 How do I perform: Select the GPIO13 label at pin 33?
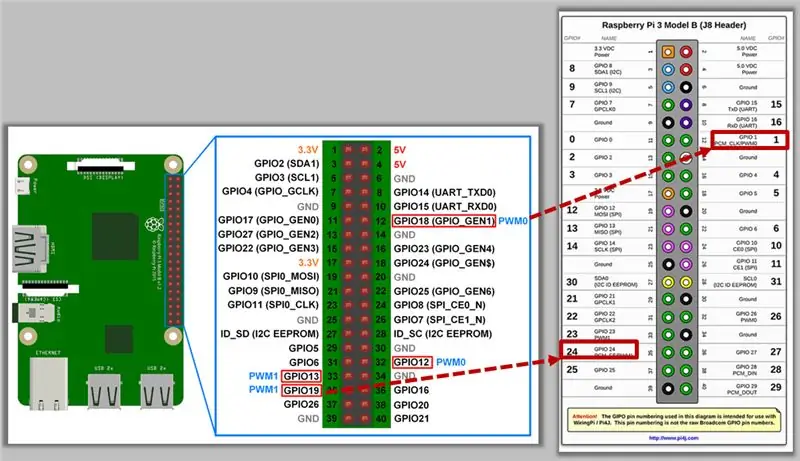pos(301,376)
